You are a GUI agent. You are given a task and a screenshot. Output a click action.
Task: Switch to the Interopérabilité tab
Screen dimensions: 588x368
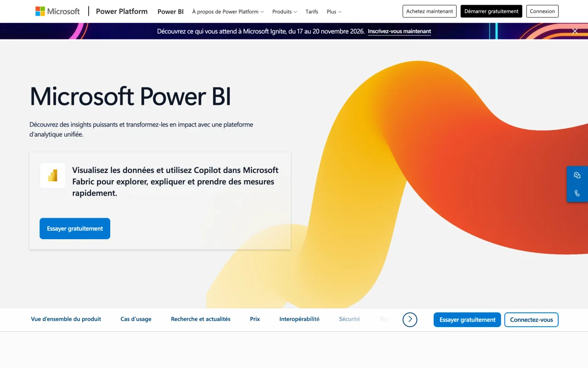pos(300,319)
